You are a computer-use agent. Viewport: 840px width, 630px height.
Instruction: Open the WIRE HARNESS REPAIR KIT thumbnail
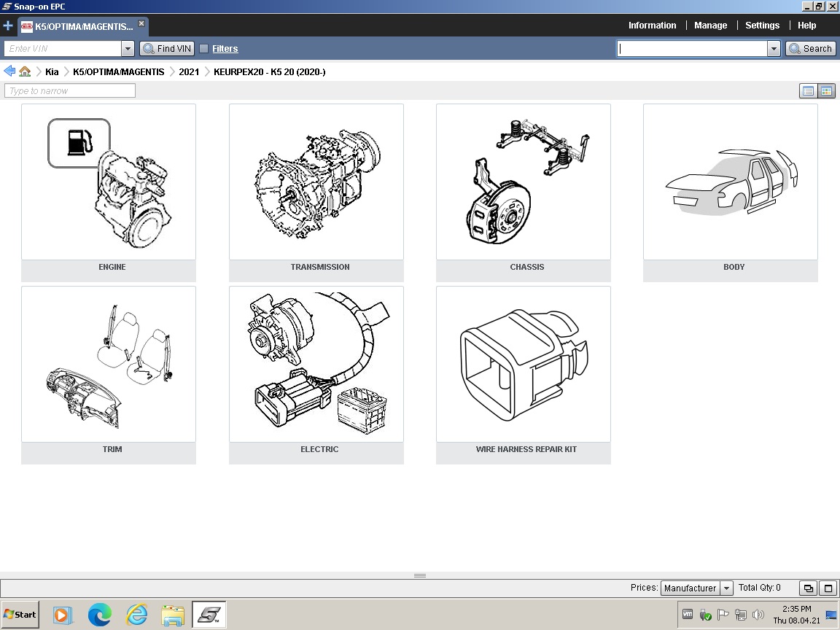pos(524,365)
